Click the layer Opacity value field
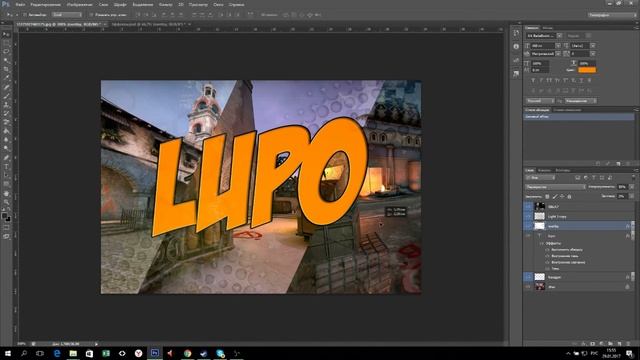 [x=622, y=187]
